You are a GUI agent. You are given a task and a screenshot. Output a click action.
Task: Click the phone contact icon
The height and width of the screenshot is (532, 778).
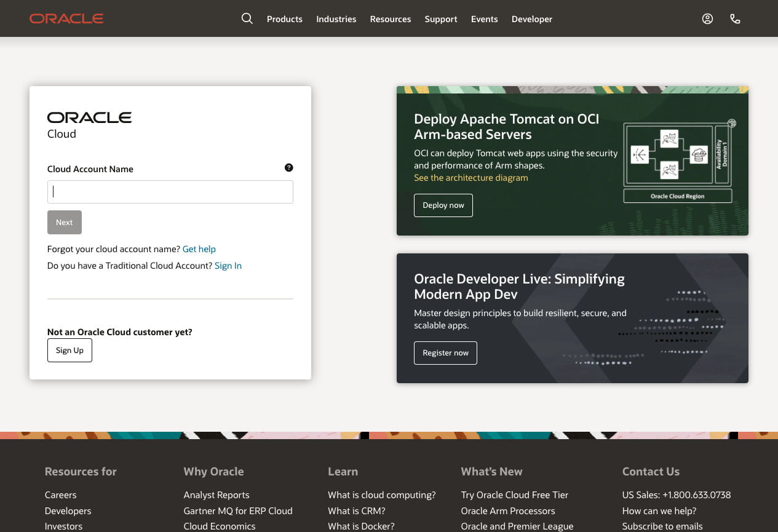coord(735,18)
